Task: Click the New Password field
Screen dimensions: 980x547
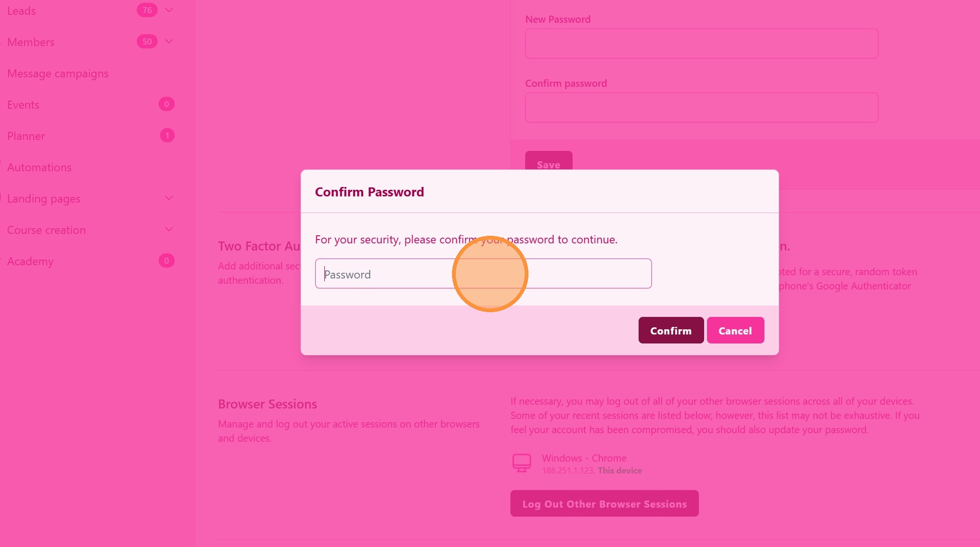Action: [x=701, y=44]
